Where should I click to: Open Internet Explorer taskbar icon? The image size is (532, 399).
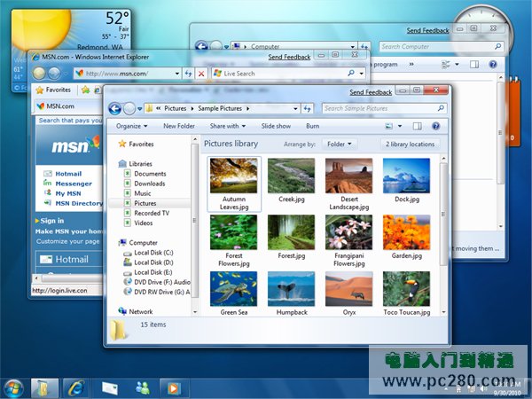pos(76,388)
